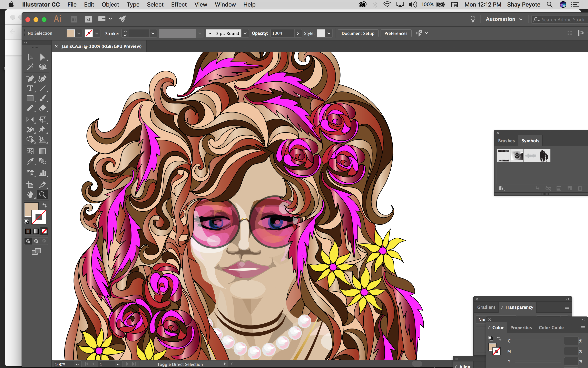588x368 pixels.
Task: Change the screen mode
Action: (36, 251)
